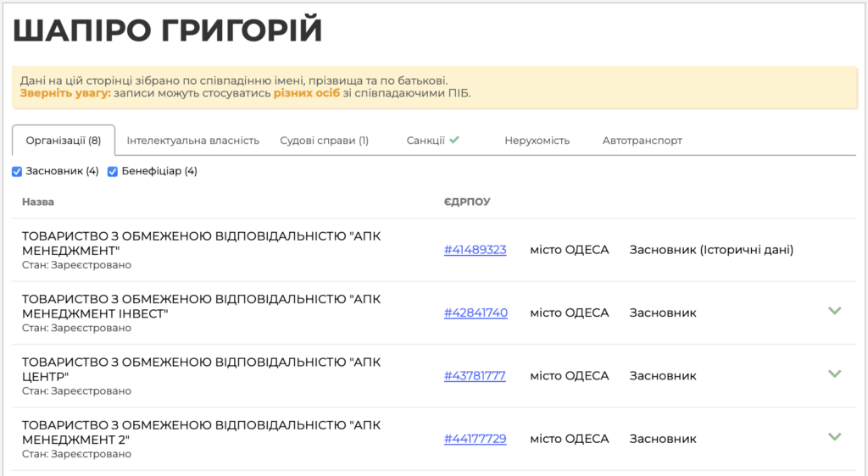Click the Назва column header
The height and width of the screenshot is (476, 868).
(x=38, y=202)
